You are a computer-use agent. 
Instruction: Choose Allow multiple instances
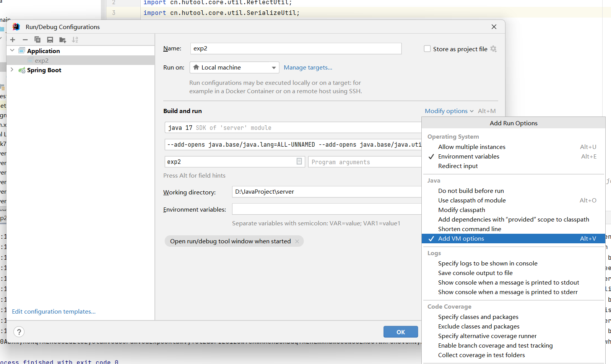(x=513, y=147)
